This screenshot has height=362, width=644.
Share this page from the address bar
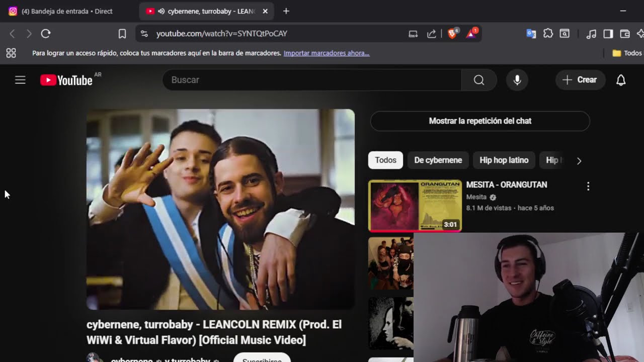coord(431,34)
